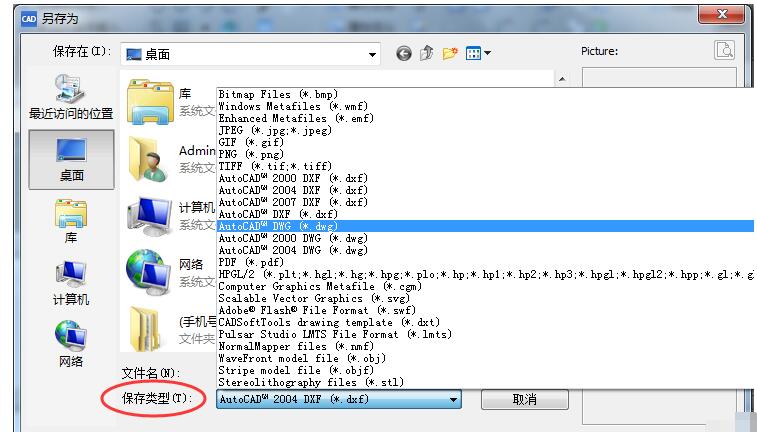Choose highlighted AutoCAD DWG (*.dwg) format

(485, 226)
